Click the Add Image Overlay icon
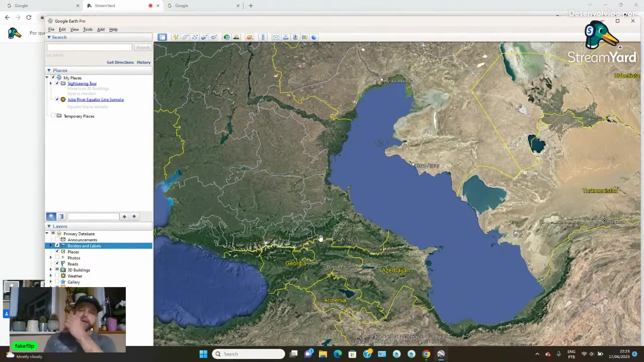Screen dimensions: 644x362 click(204, 37)
